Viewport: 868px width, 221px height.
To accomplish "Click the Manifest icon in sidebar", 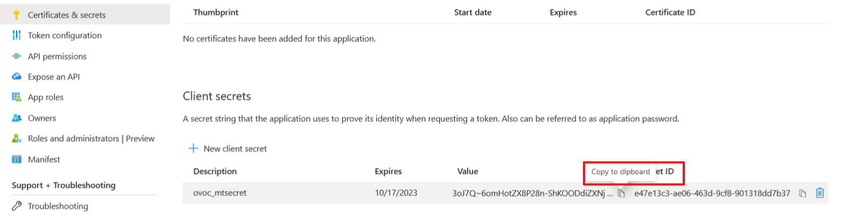I will (x=17, y=159).
